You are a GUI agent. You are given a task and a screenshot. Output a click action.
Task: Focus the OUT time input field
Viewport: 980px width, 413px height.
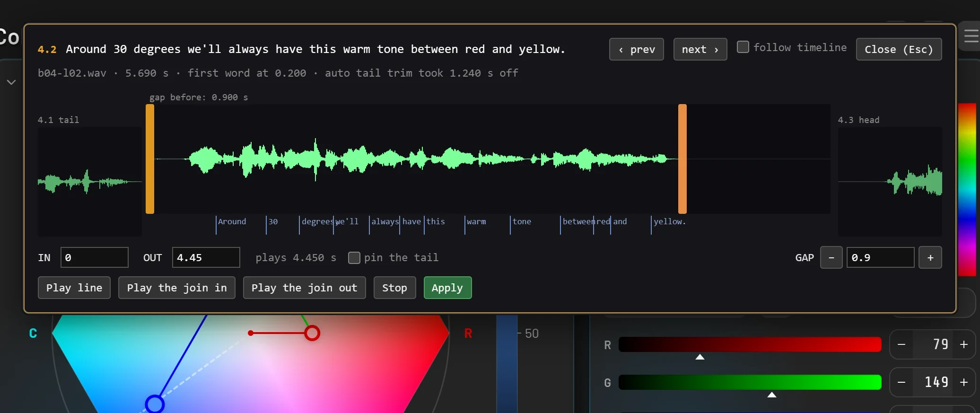pyautogui.click(x=206, y=257)
